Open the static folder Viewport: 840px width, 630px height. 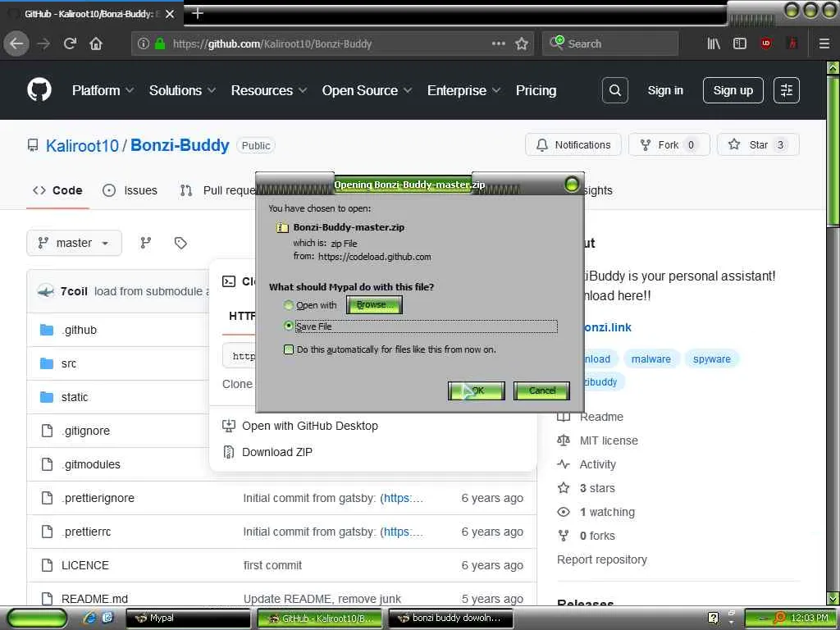pyautogui.click(x=75, y=397)
